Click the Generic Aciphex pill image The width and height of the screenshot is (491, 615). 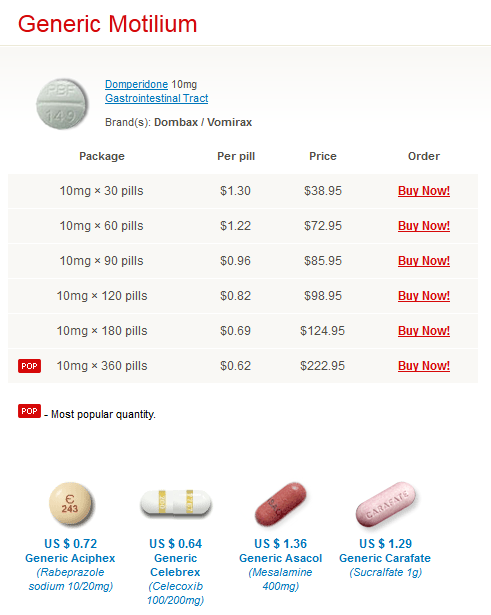click(70, 504)
